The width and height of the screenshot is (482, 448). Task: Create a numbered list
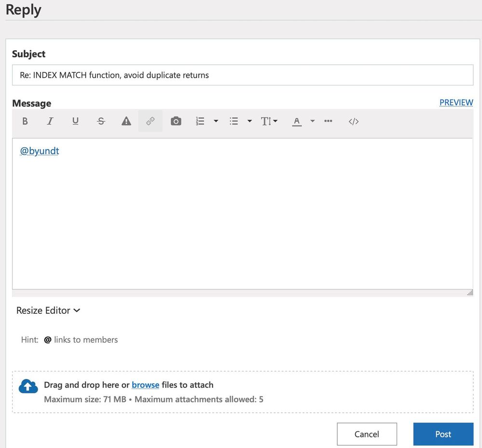pos(200,121)
